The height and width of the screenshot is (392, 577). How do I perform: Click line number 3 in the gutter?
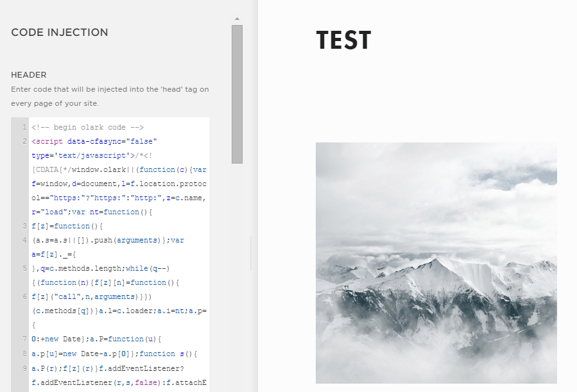pos(24,226)
